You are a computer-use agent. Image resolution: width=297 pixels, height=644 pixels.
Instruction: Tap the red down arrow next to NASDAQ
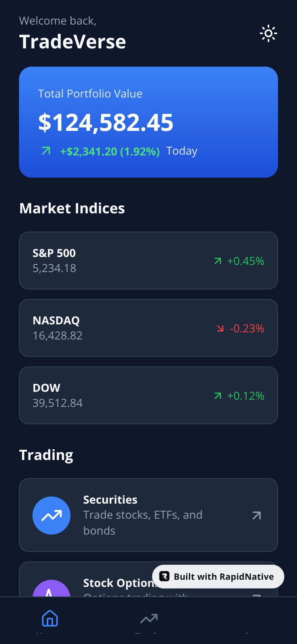point(220,328)
